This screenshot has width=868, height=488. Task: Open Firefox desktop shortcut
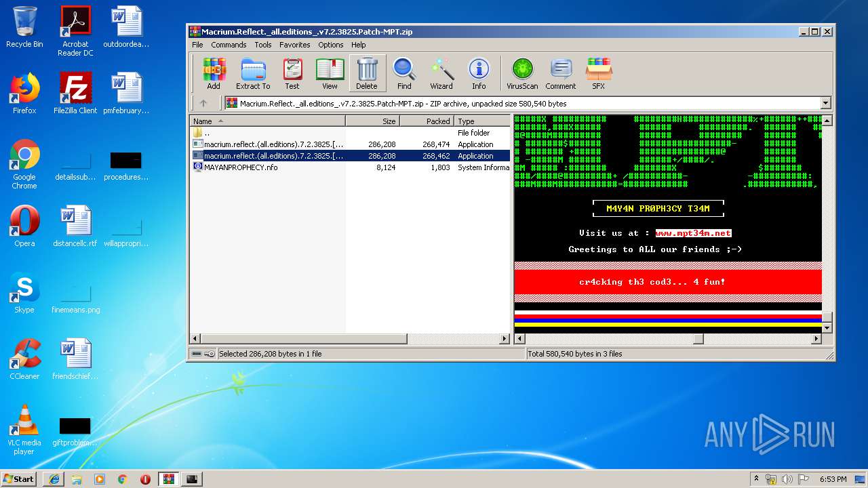click(24, 94)
